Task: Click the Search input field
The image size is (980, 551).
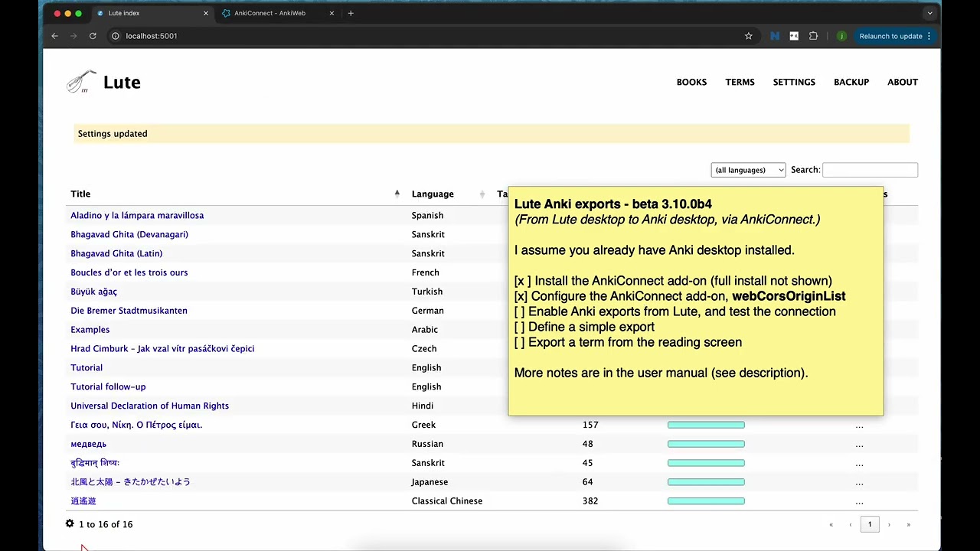Action: coord(870,170)
